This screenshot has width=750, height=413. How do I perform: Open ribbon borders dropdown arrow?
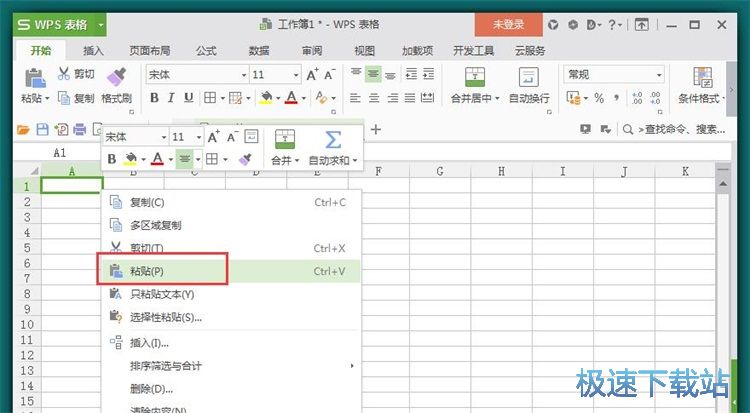[x=222, y=99]
